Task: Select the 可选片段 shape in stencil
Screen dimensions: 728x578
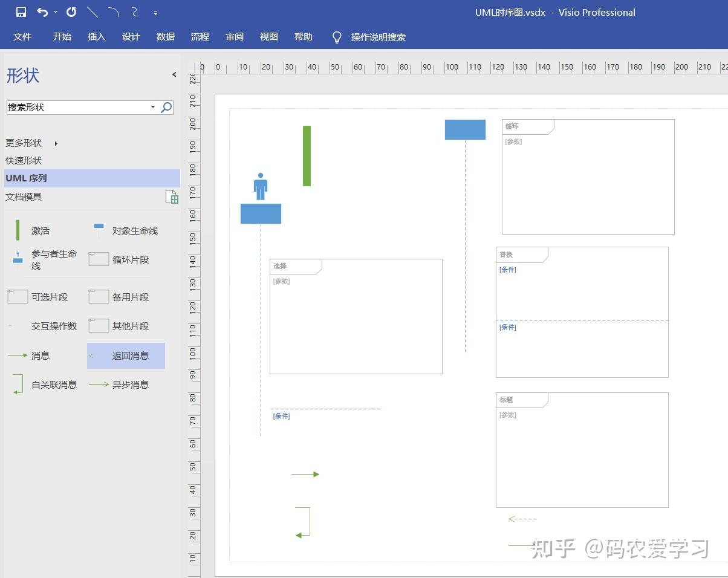Action: click(37, 297)
